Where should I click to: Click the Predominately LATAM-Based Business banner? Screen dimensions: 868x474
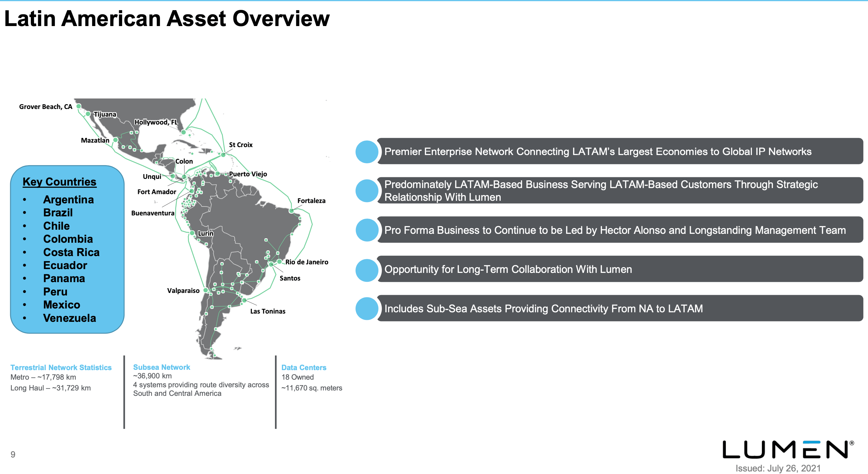click(x=620, y=191)
